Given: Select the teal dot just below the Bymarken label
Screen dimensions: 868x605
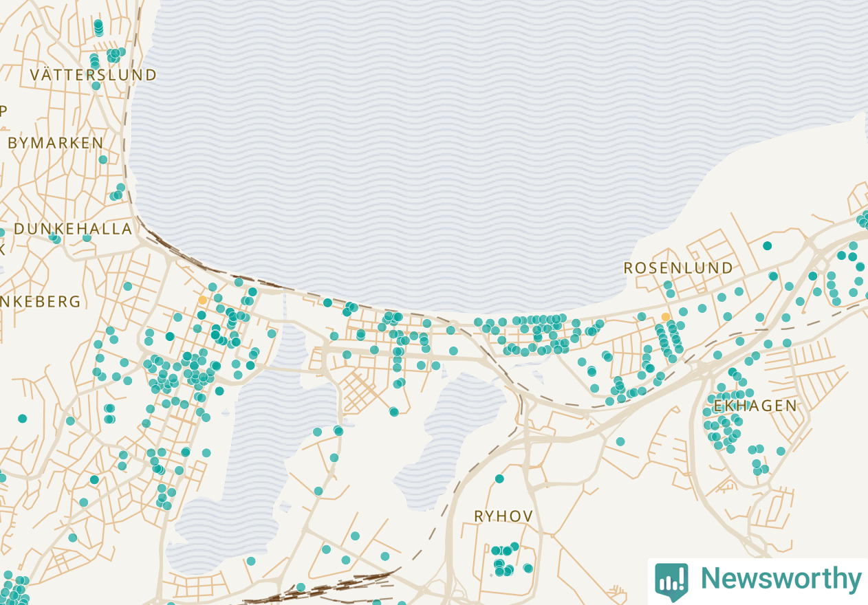Looking at the screenshot, I should 103,159.
